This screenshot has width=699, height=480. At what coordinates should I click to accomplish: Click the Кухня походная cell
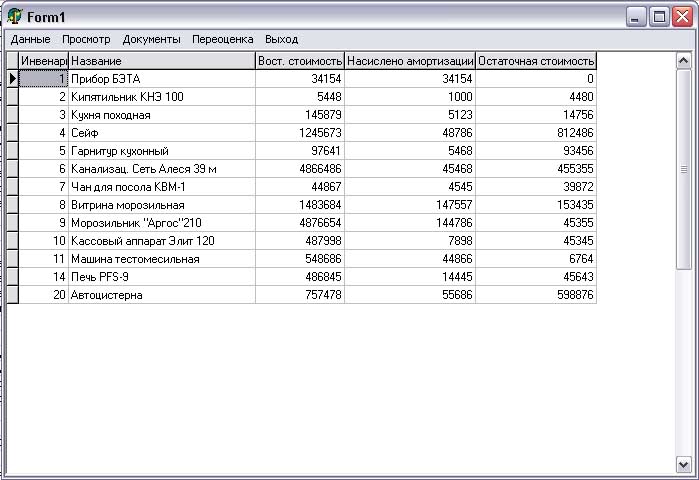coord(161,115)
